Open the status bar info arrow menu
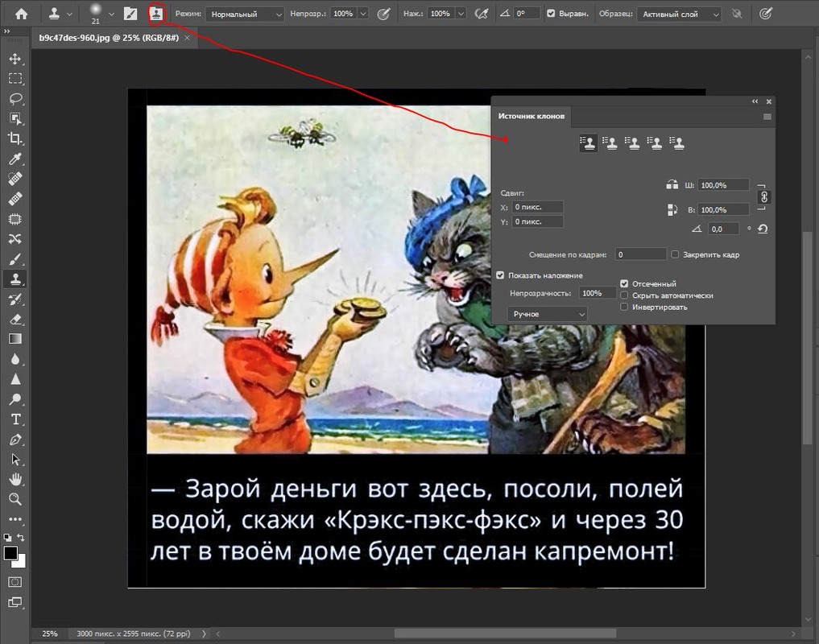 tap(205, 634)
